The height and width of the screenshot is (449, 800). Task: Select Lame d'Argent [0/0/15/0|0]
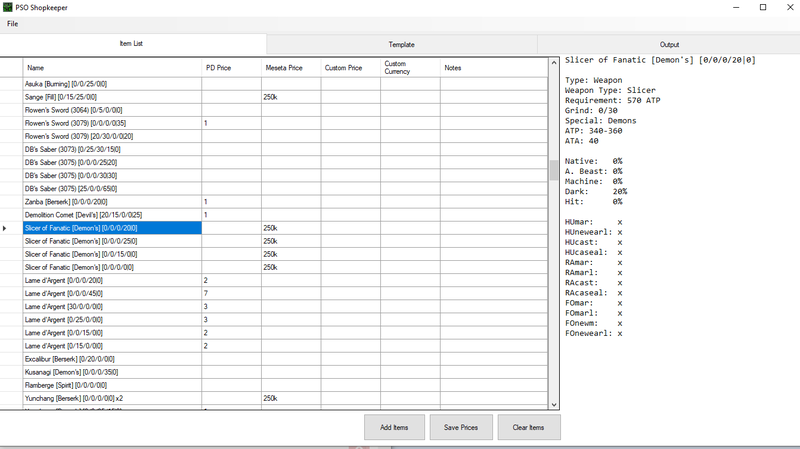tap(112, 333)
